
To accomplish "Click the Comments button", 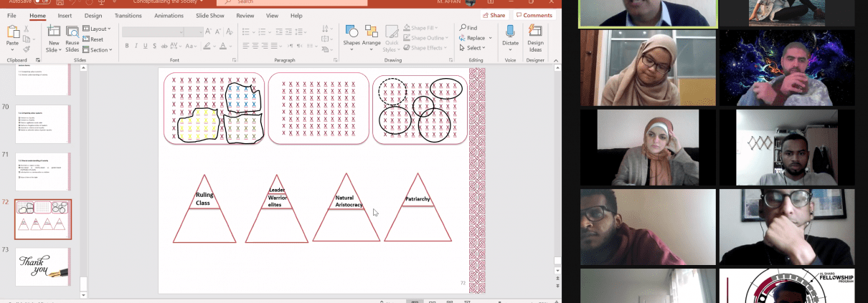I will point(534,15).
